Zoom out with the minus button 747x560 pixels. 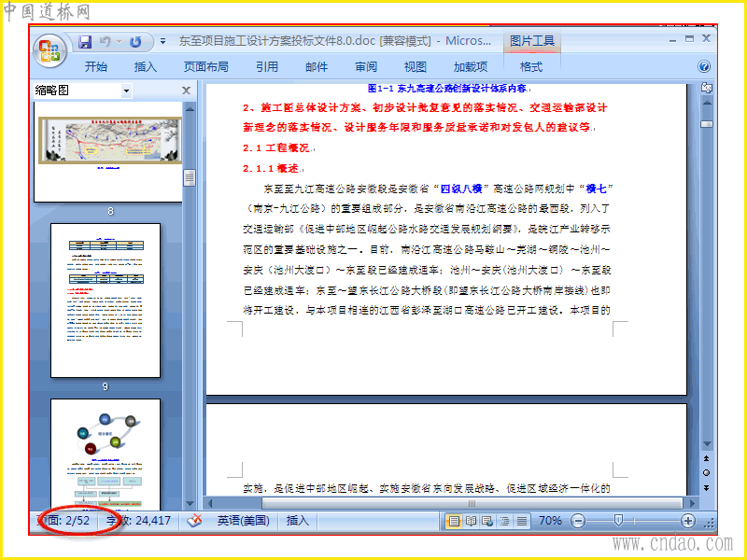578,521
